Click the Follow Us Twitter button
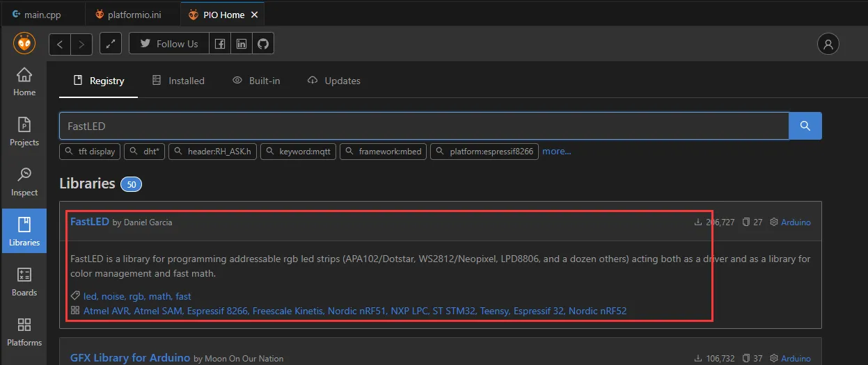 [168, 44]
